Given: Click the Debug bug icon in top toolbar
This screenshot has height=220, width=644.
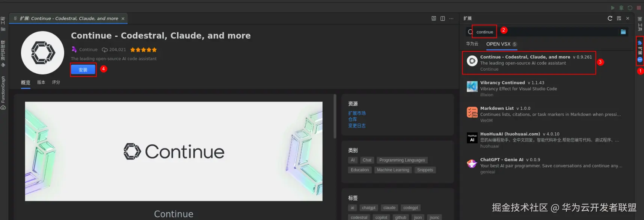Looking at the screenshot, I should point(621,8).
